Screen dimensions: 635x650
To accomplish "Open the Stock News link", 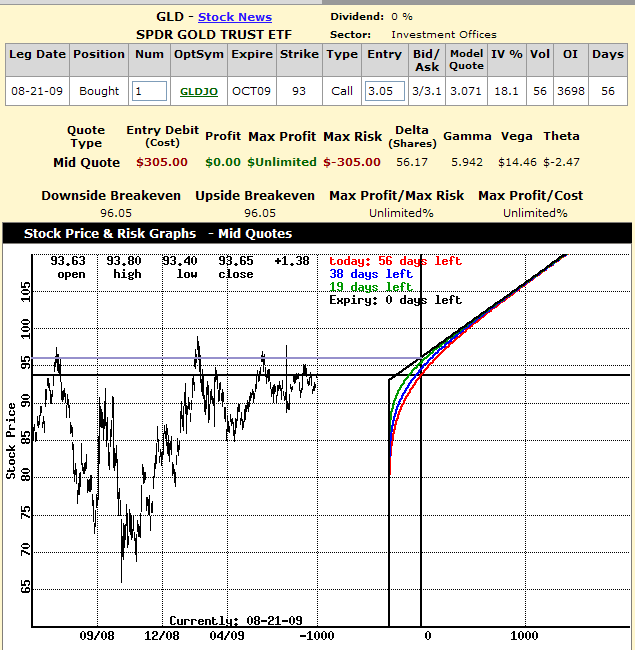I will (x=235, y=17).
